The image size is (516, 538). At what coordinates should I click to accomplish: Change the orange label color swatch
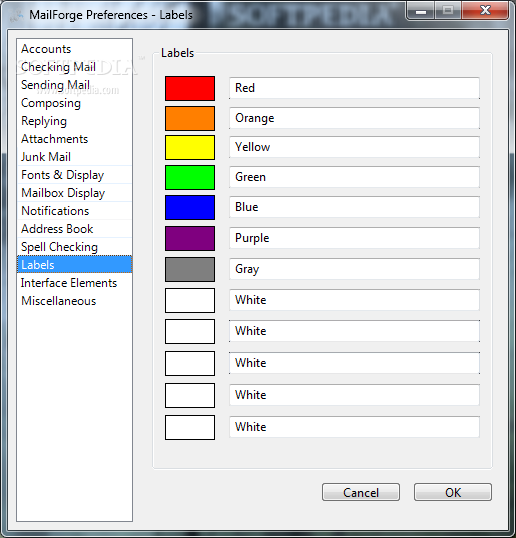coord(190,118)
